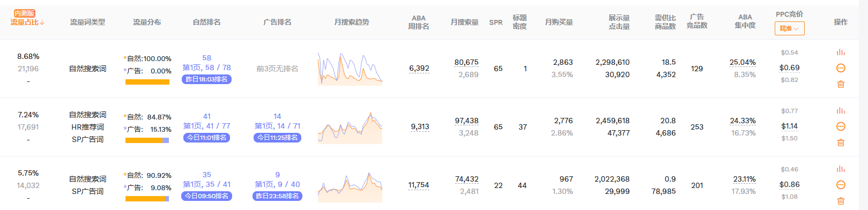Open the 80,675 monthly search volume link
Screen dimensions: 868x210
point(466,62)
